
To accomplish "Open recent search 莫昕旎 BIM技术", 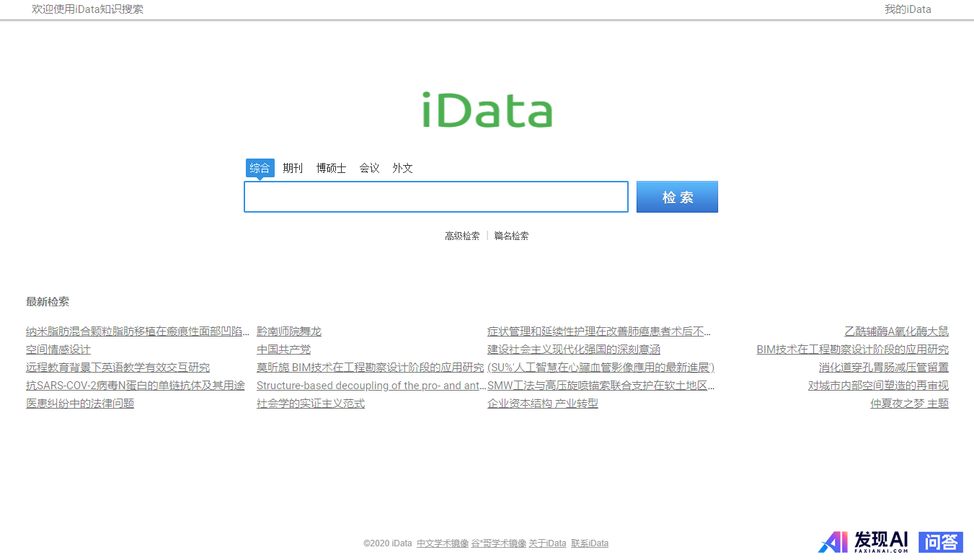I will pyautogui.click(x=370, y=368).
